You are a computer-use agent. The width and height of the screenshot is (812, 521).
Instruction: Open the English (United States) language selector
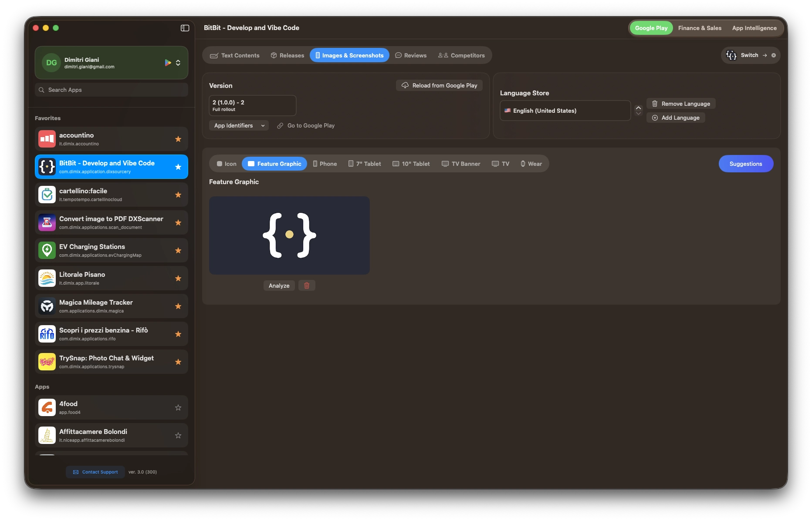point(565,111)
